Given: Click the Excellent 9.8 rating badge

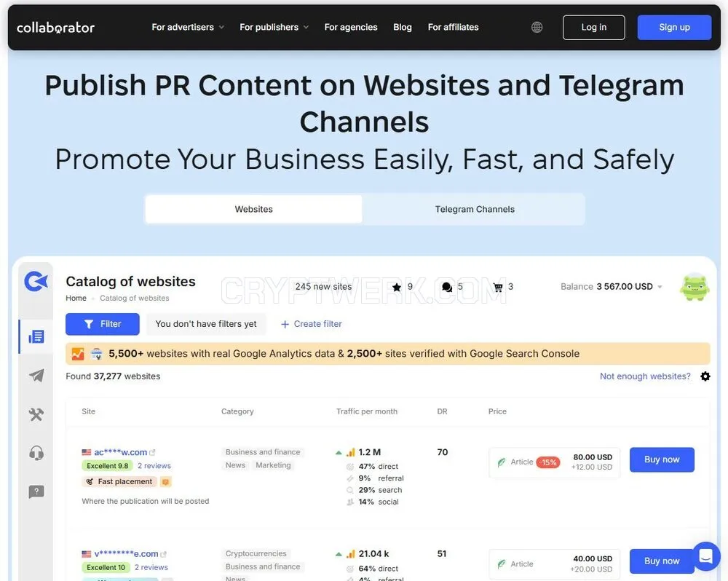Looking at the screenshot, I should click(x=107, y=466).
